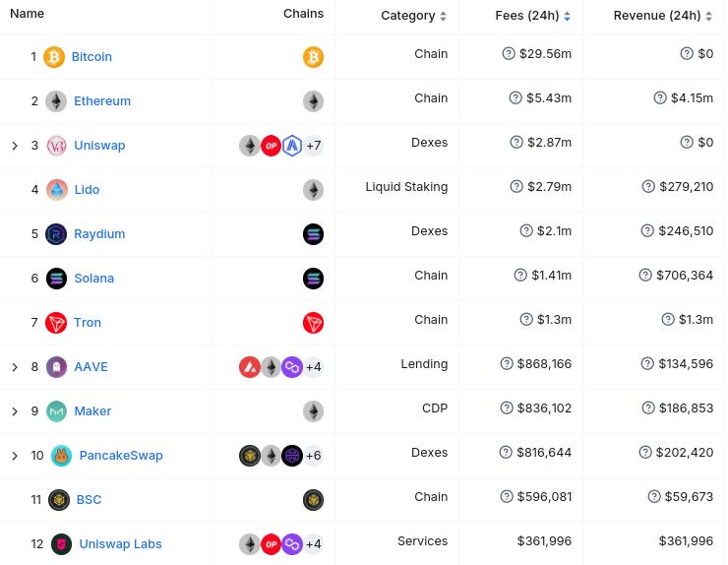Open the Solana protocol link
This screenshot has height=565, width=728.
tap(93, 279)
